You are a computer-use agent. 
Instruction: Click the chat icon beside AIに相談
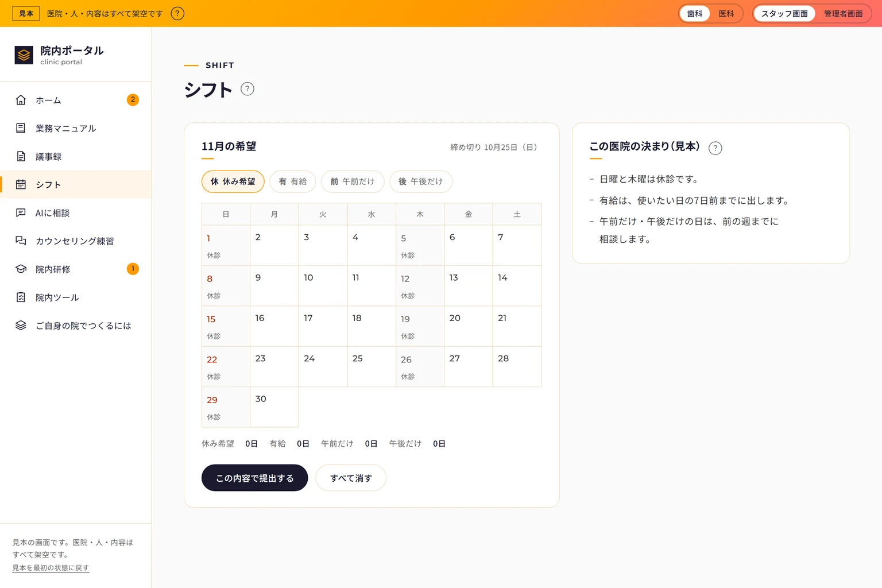(x=21, y=212)
